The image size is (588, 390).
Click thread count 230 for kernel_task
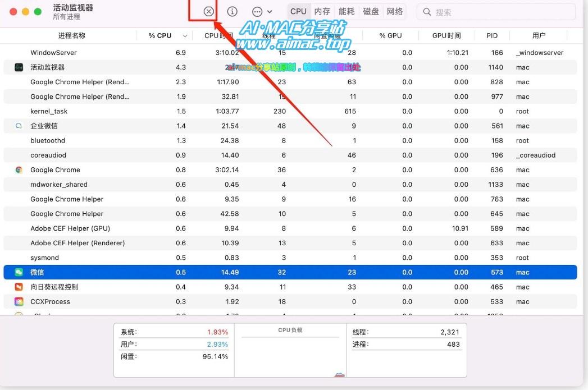[x=279, y=111]
